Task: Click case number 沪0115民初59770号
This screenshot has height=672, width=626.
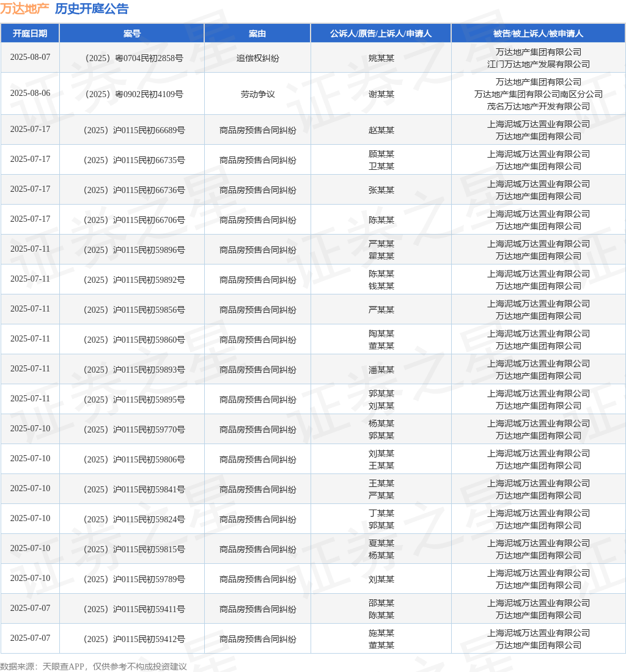Action: click(134, 430)
